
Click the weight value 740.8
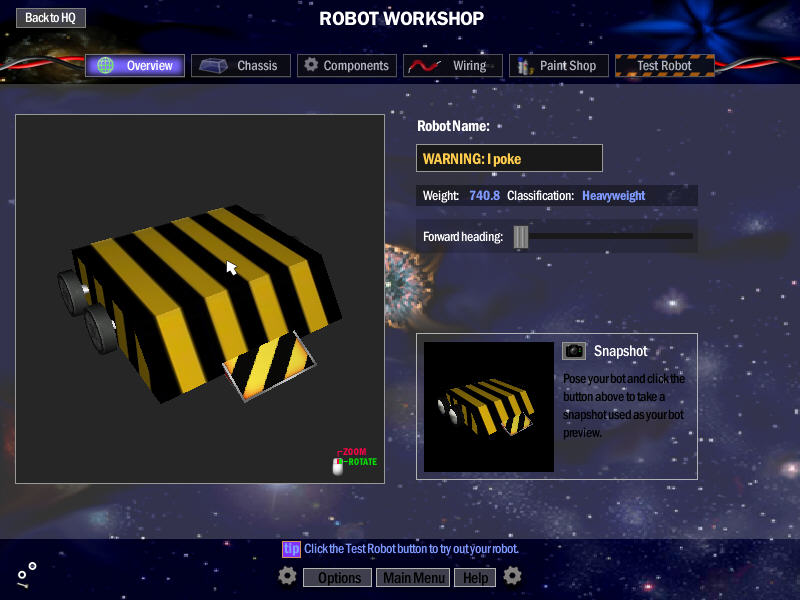pyautogui.click(x=485, y=196)
